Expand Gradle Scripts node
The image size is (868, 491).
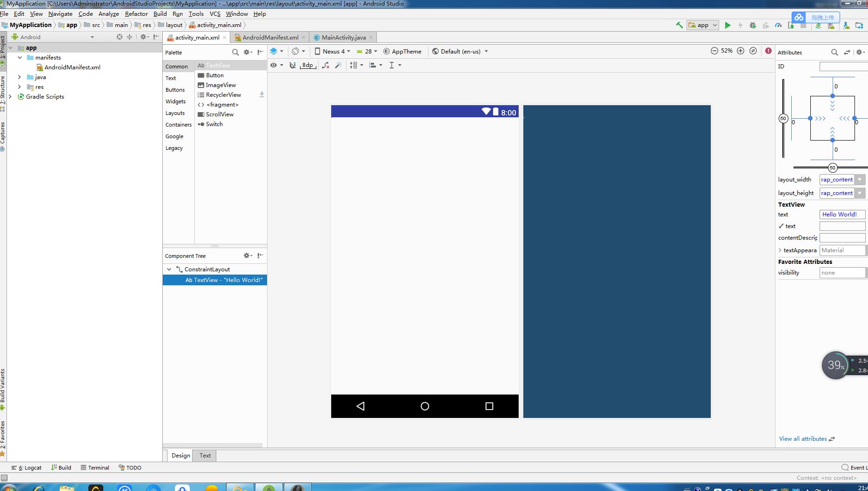point(10,96)
